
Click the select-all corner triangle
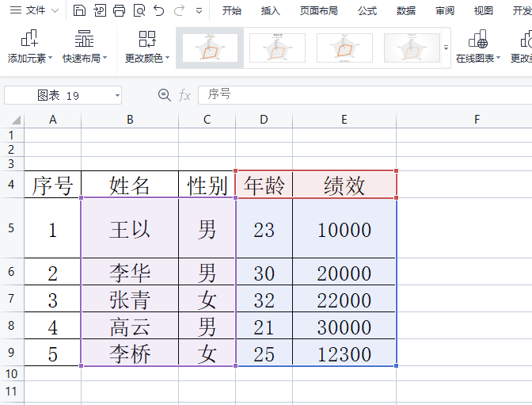(x=16, y=120)
